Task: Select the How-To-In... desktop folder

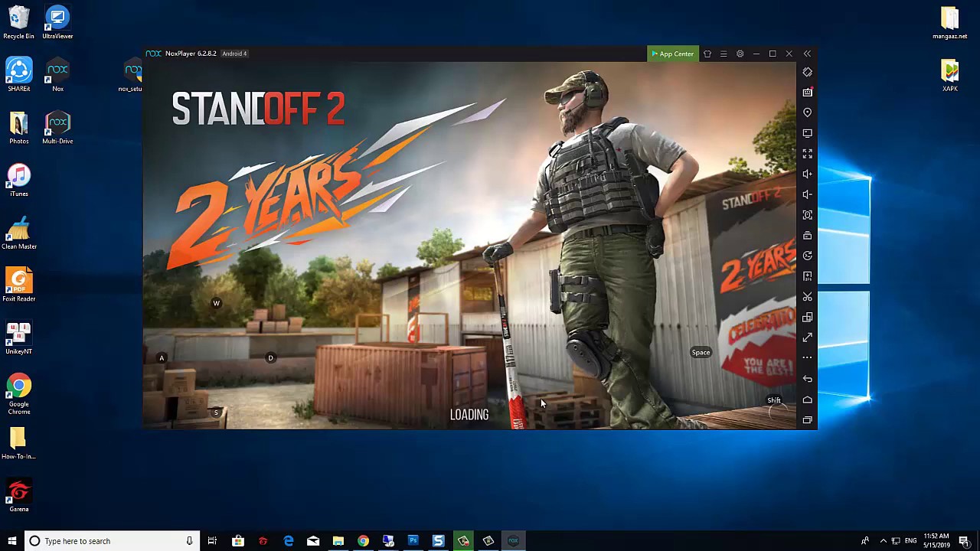Action: point(18,444)
